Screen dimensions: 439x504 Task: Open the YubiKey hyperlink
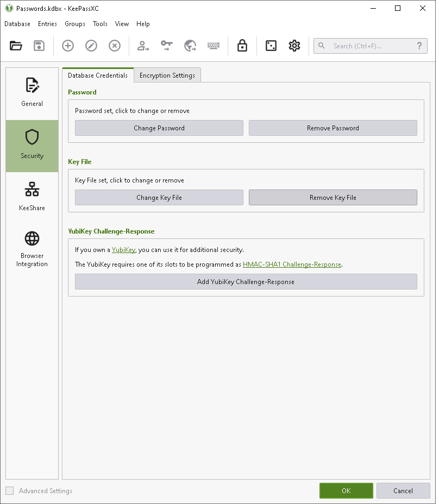click(123, 250)
